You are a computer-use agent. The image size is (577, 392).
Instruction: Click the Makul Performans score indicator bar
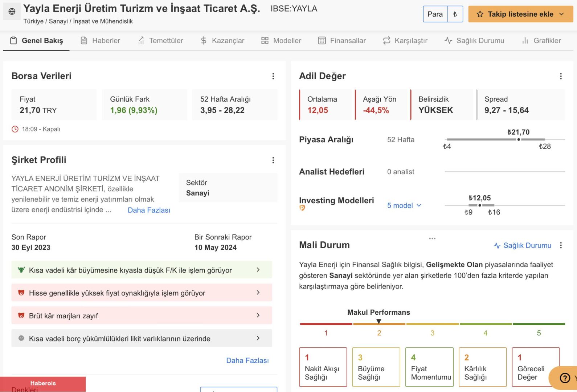[432, 324]
